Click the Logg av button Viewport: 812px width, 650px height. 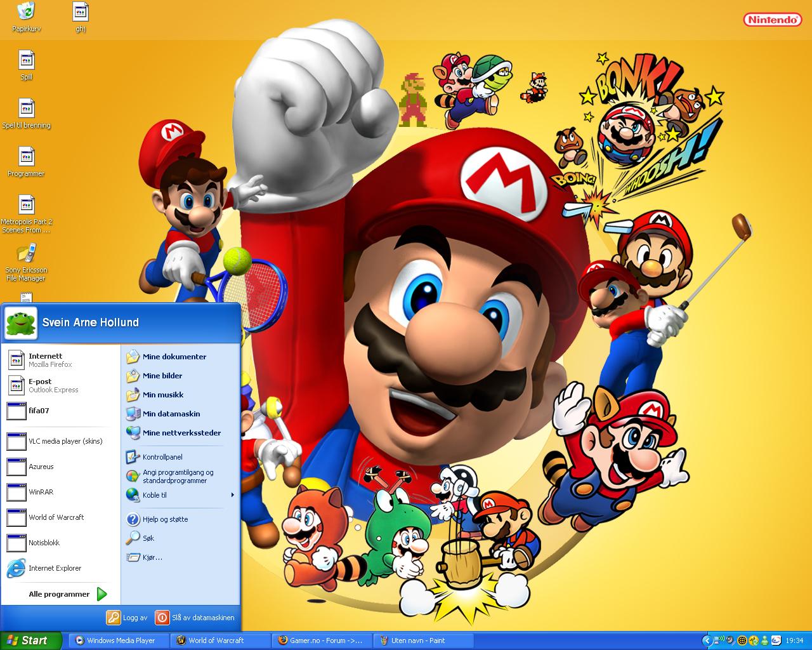coord(128,618)
